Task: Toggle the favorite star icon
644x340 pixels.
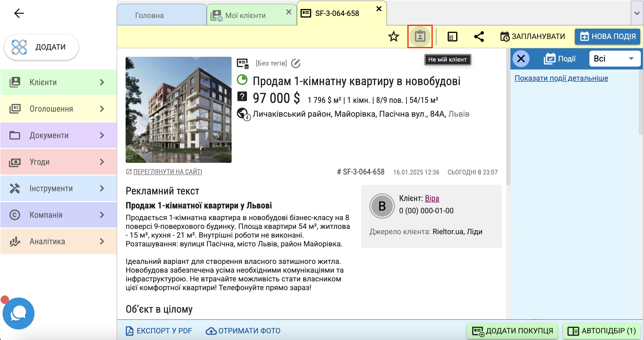Action: coord(394,37)
